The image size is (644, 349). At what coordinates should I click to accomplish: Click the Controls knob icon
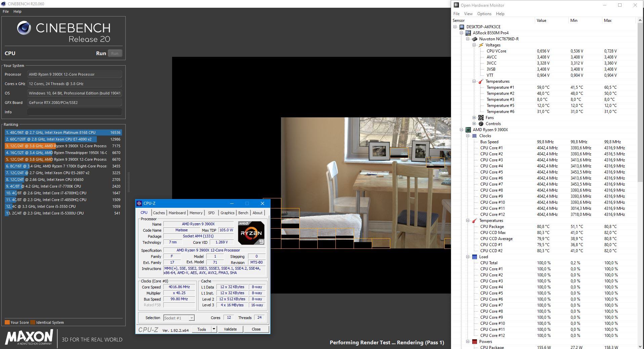481,124
